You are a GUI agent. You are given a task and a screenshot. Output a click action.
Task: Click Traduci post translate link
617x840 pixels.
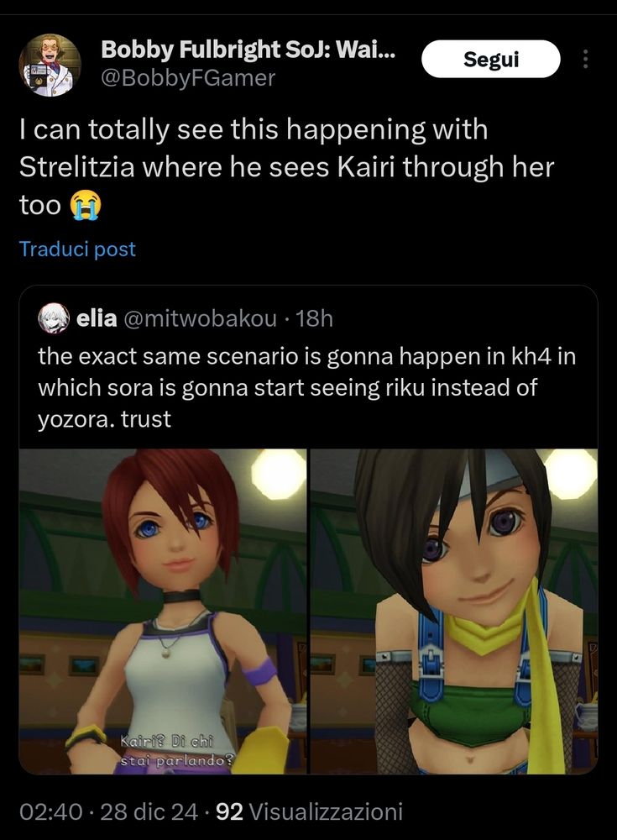[x=77, y=249]
